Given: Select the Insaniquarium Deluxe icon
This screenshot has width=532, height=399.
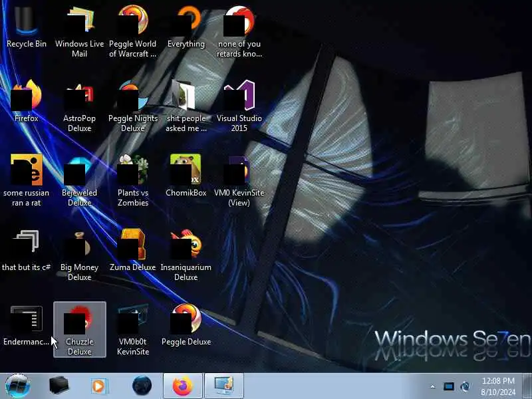Looking at the screenshot, I should click(186, 255).
